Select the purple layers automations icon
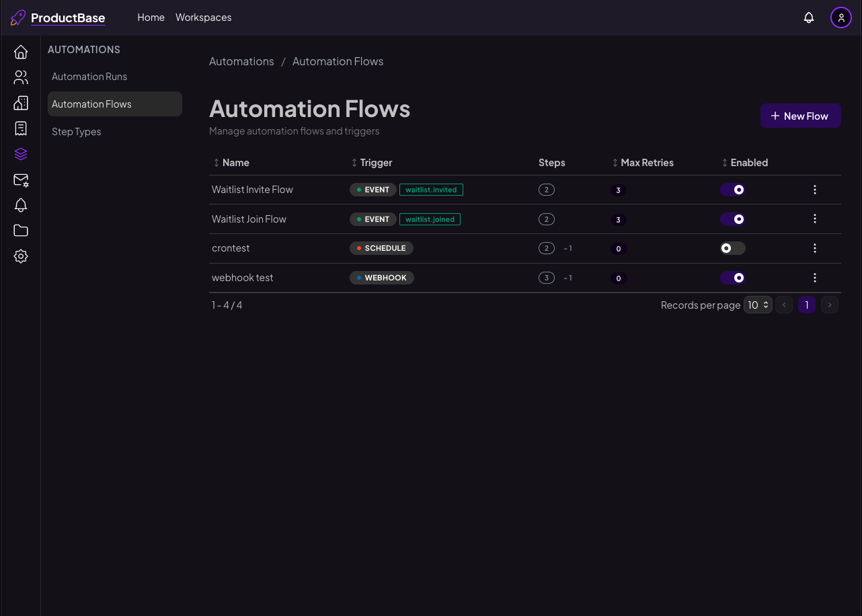Viewport: 862px width, 616px height. click(21, 154)
